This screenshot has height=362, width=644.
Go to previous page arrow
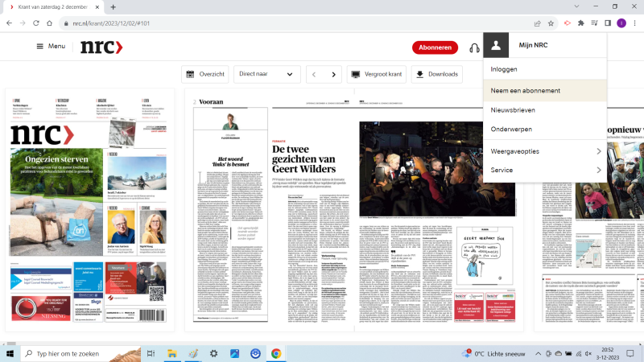point(316,75)
